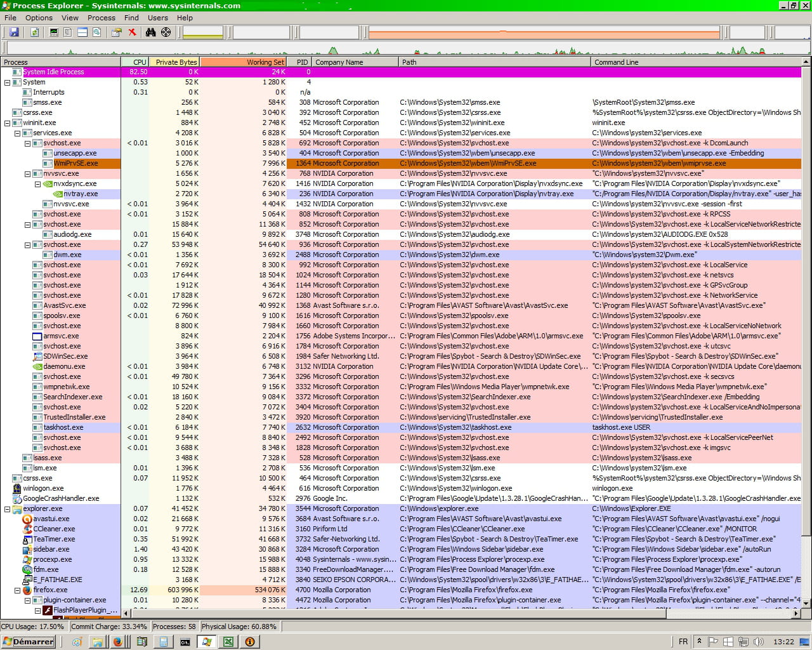Click the vertical scrollbar down arrow

click(x=806, y=604)
